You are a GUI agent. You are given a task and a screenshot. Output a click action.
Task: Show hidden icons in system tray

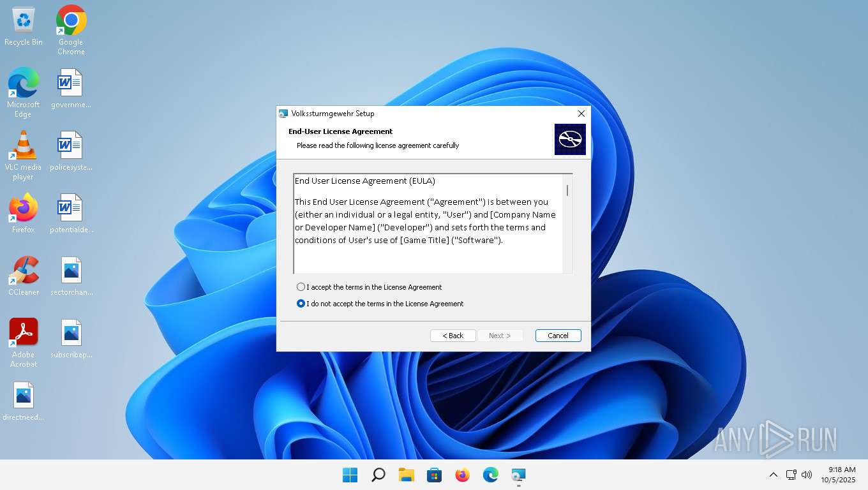click(x=773, y=475)
